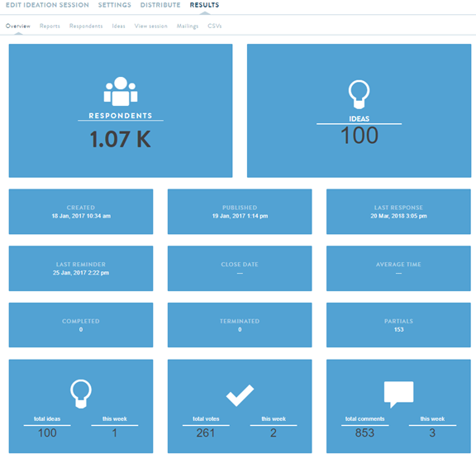Screen dimensions: 476x459
Task: Click the Last Response date tile
Action: tap(398, 212)
